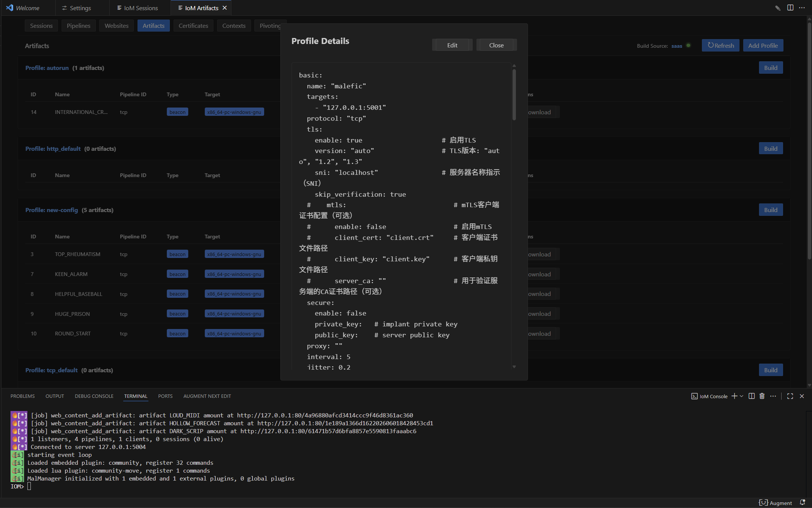
Task: Click the beacon tag in the INTERNATIONAL_CR... row
Action: [177, 112]
